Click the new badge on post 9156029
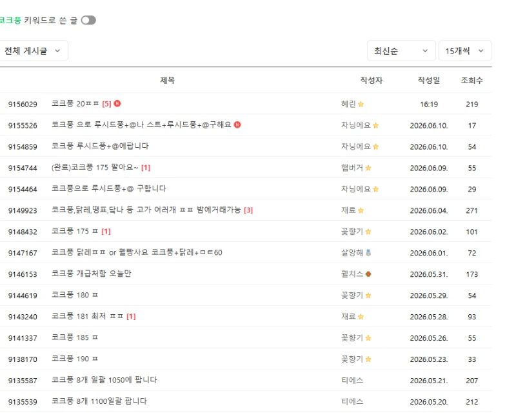516x420 pixels. coord(117,104)
